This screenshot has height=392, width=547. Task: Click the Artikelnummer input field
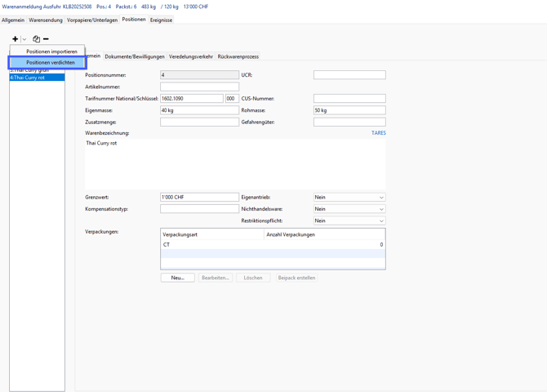(199, 87)
